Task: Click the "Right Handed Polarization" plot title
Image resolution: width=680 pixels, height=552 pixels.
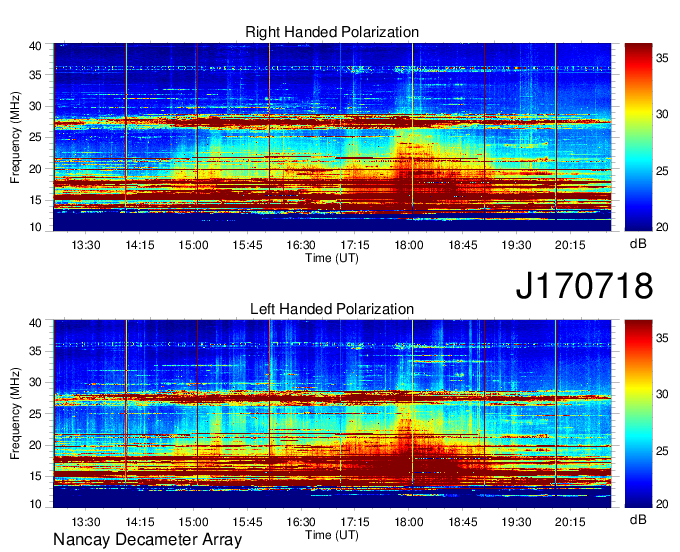Action: pos(332,32)
